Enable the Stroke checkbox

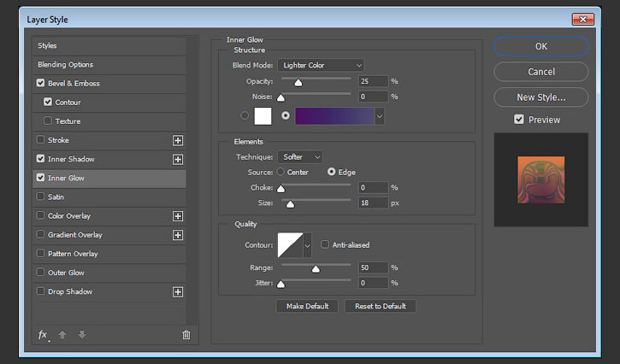point(40,139)
